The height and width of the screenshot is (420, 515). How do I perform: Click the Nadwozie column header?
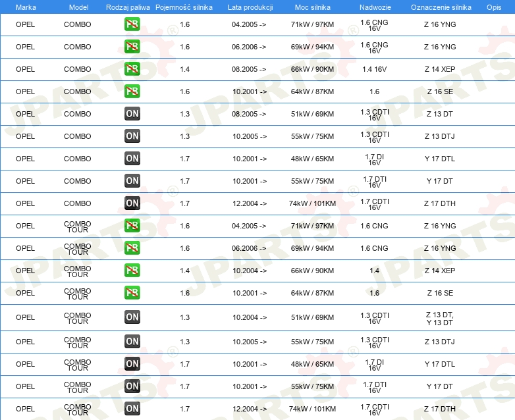pyautogui.click(x=375, y=7)
